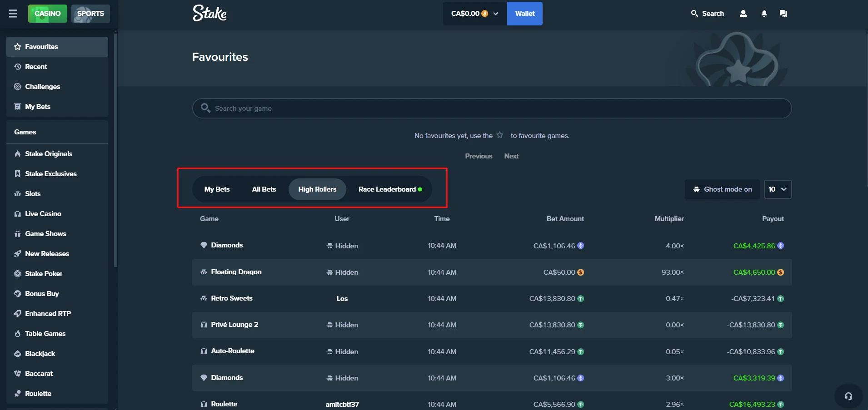Click the Next pagination button

tap(511, 156)
